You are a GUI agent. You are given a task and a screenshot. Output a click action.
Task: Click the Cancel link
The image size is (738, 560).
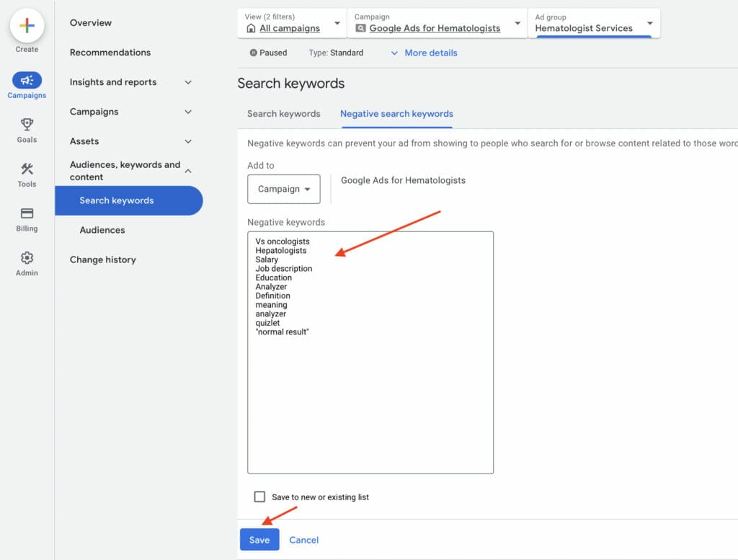(303, 540)
